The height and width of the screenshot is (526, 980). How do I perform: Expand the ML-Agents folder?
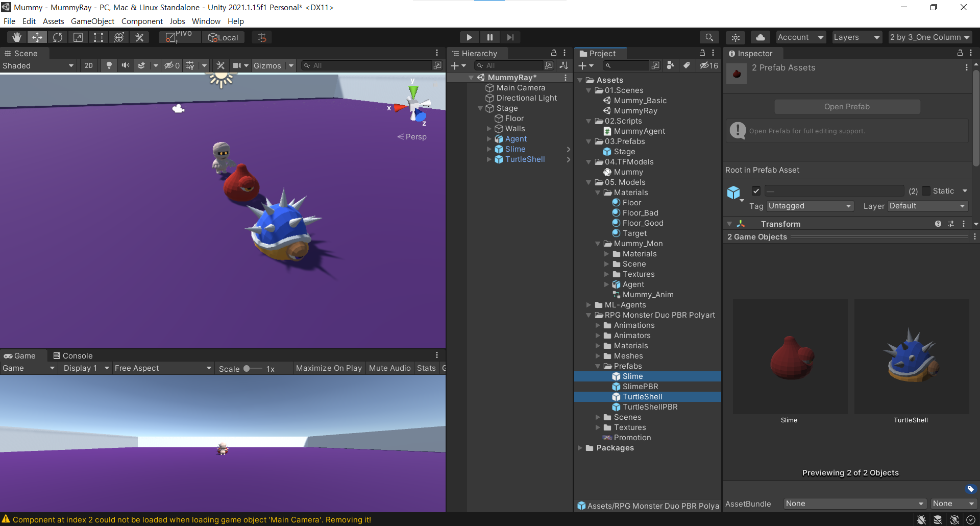click(589, 305)
